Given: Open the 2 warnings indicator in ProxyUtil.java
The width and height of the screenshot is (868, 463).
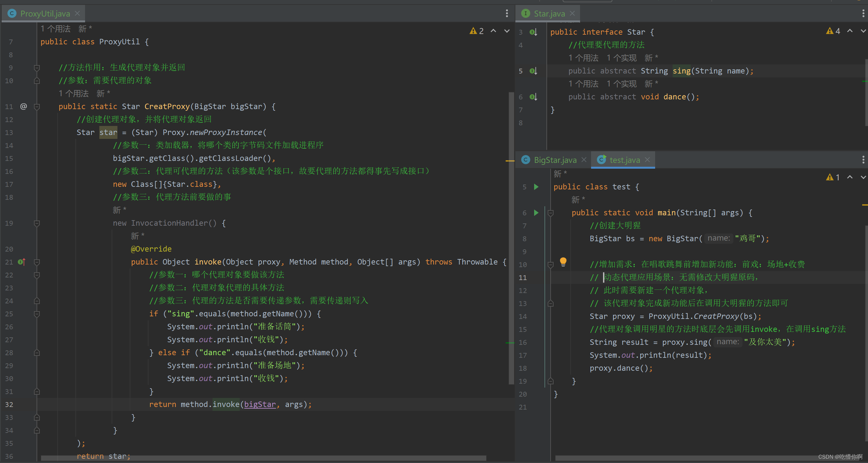Looking at the screenshot, I should click(477, 31).
